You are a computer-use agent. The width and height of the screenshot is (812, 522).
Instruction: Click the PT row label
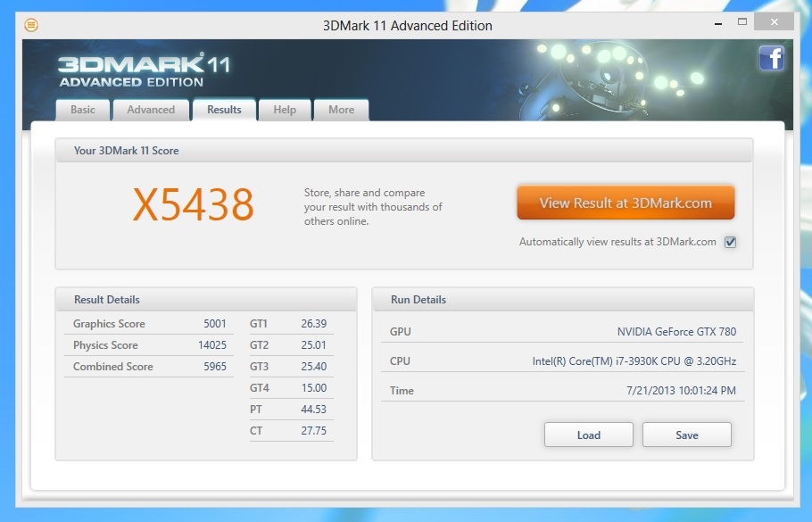pos(256,409)
